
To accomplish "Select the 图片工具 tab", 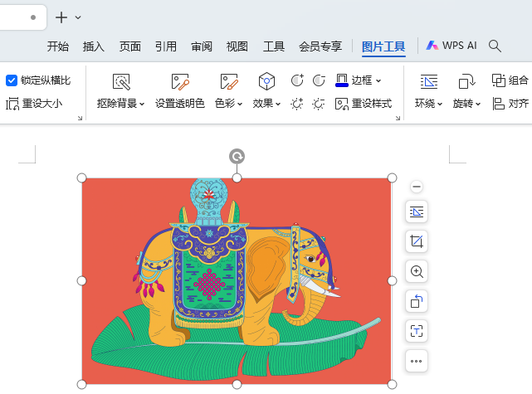I will 383,46.
